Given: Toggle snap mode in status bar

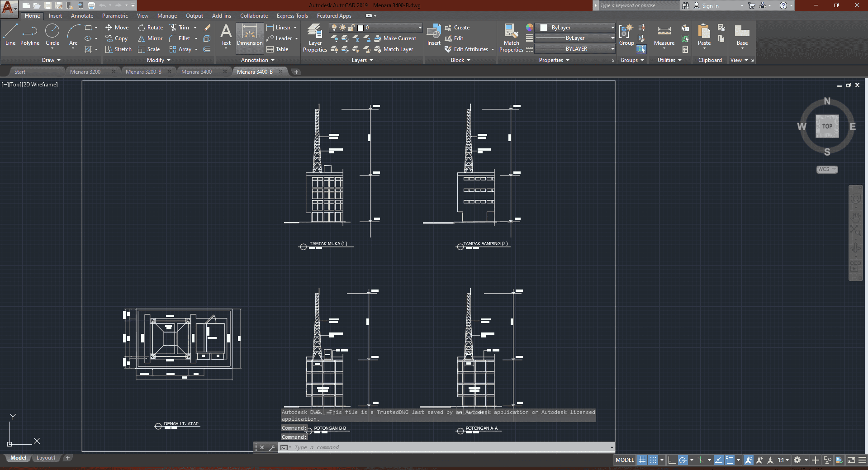Looking at the screenshot, I should 653,460.
